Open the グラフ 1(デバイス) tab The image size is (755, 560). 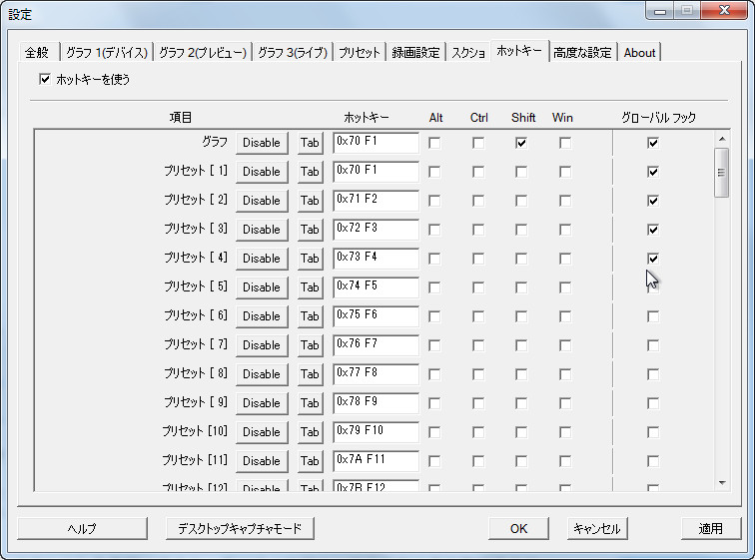pyautogui.click(x=107, y=53)
